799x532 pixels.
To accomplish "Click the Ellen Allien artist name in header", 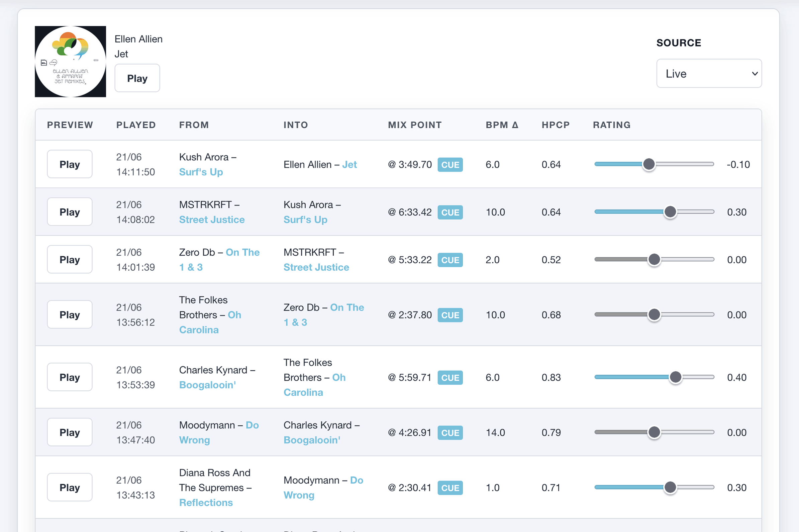I will click(138, 39).
